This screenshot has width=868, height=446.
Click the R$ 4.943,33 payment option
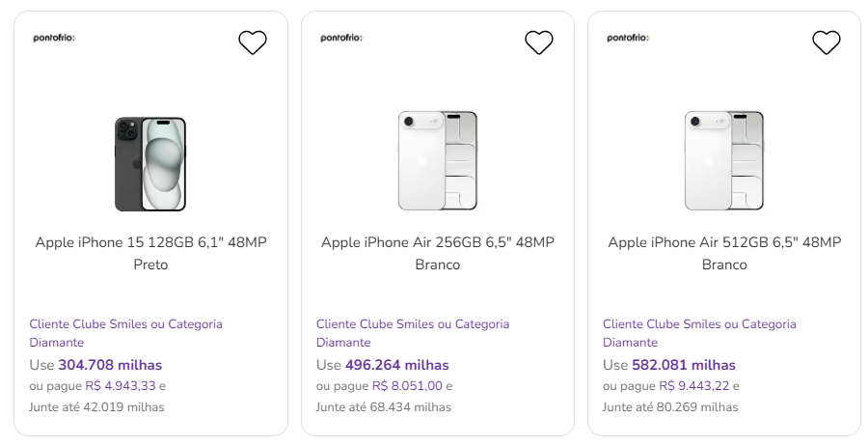coord(120,386)
